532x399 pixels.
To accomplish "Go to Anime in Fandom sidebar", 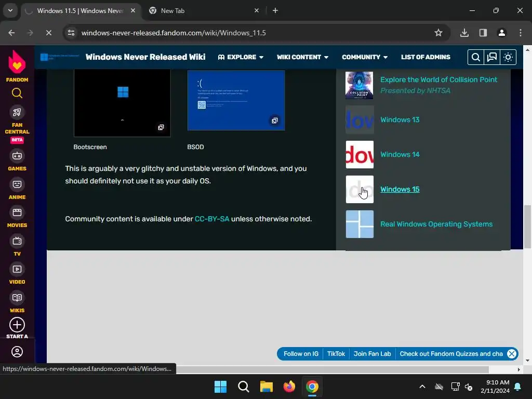I will pos(17,189).
